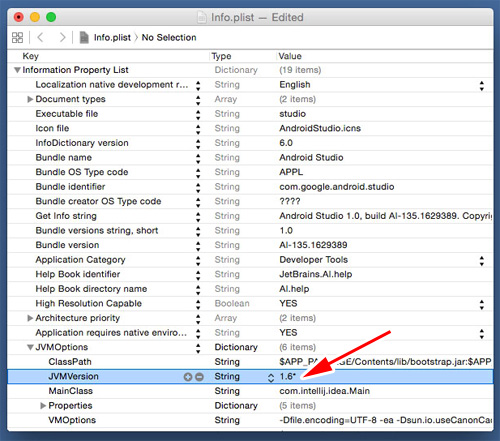Click the window title Info.plist — Edited
This screenshot has height=441, width=500.
coord(257,17)
